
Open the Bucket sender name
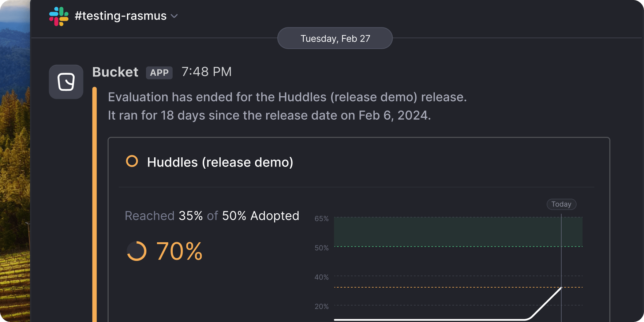(x=115, y=72)
